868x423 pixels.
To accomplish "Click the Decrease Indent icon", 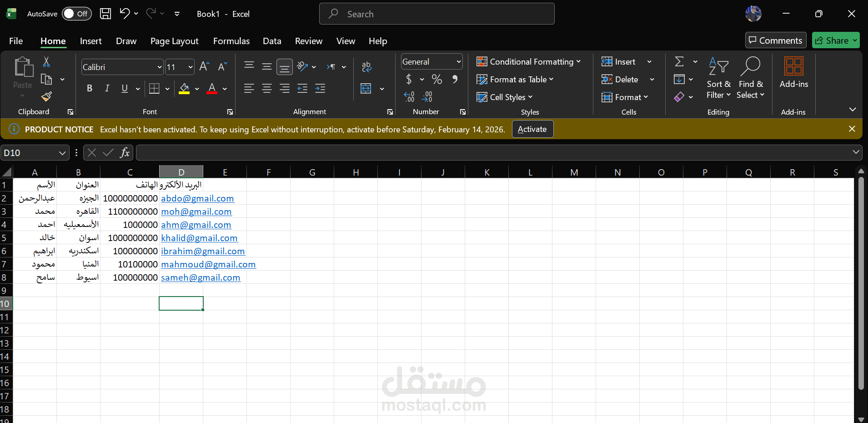I will [302, 88].
